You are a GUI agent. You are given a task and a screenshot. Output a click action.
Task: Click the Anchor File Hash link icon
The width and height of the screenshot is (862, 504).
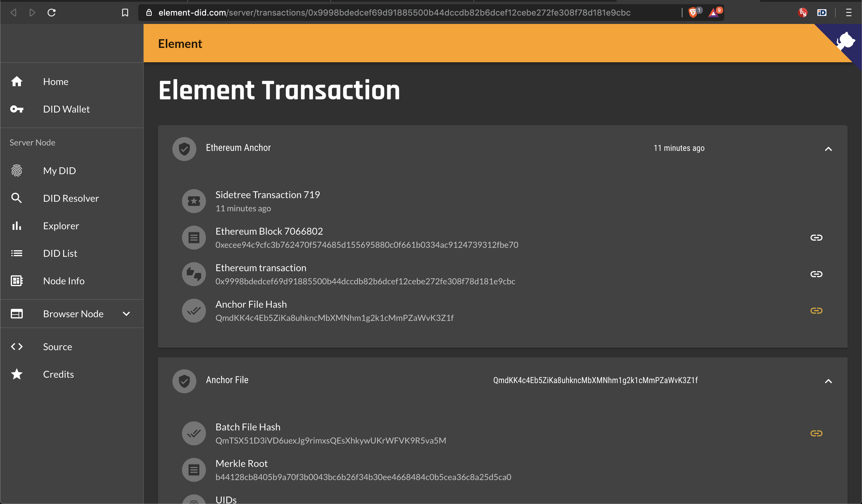click(816, 310)
